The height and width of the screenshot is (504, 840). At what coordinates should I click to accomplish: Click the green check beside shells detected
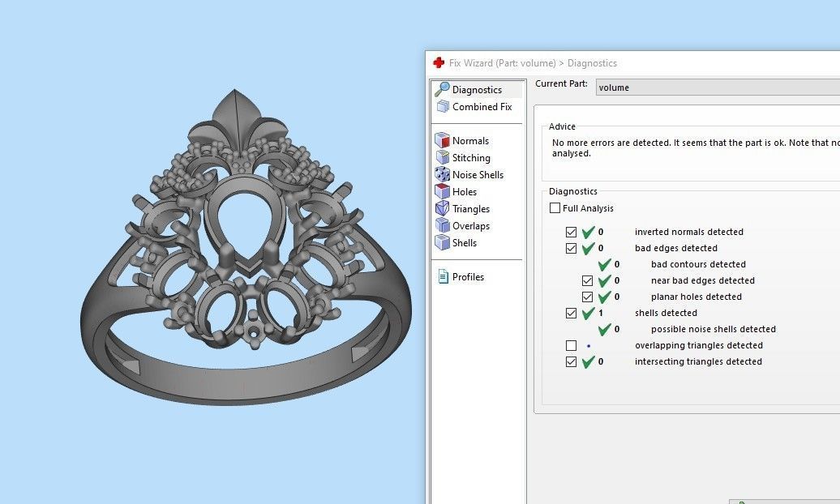[588, 313]
